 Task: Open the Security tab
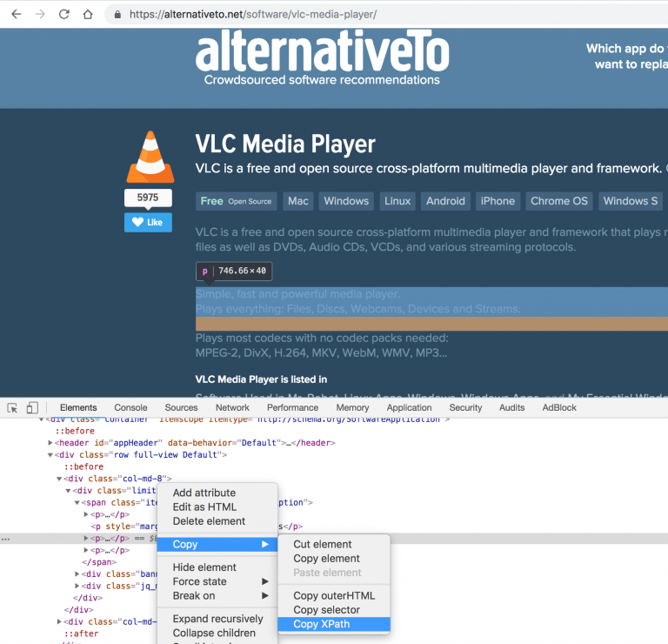pos(465,408)
